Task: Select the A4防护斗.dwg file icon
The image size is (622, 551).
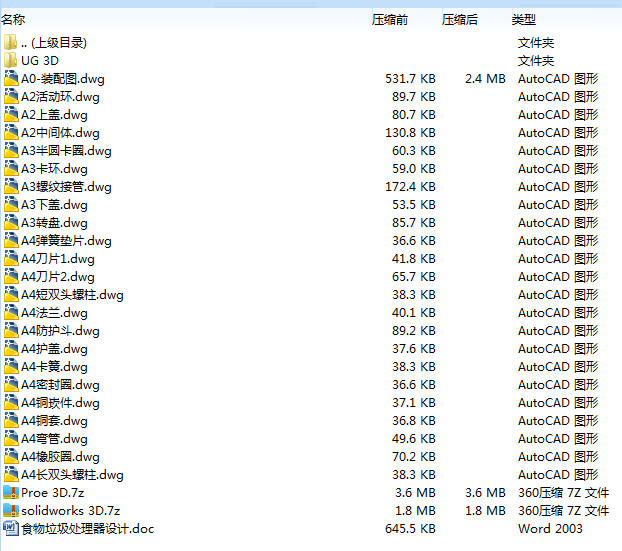Action: [11, 330]
